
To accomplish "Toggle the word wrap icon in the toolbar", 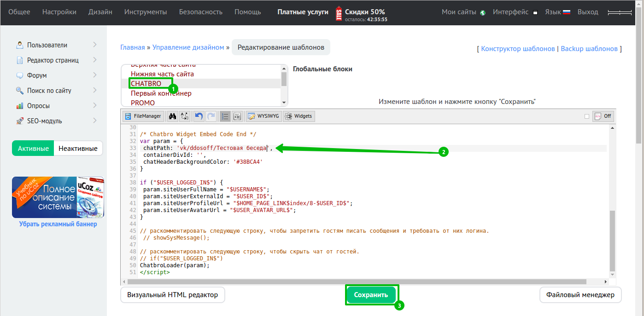I will (237, 116).
